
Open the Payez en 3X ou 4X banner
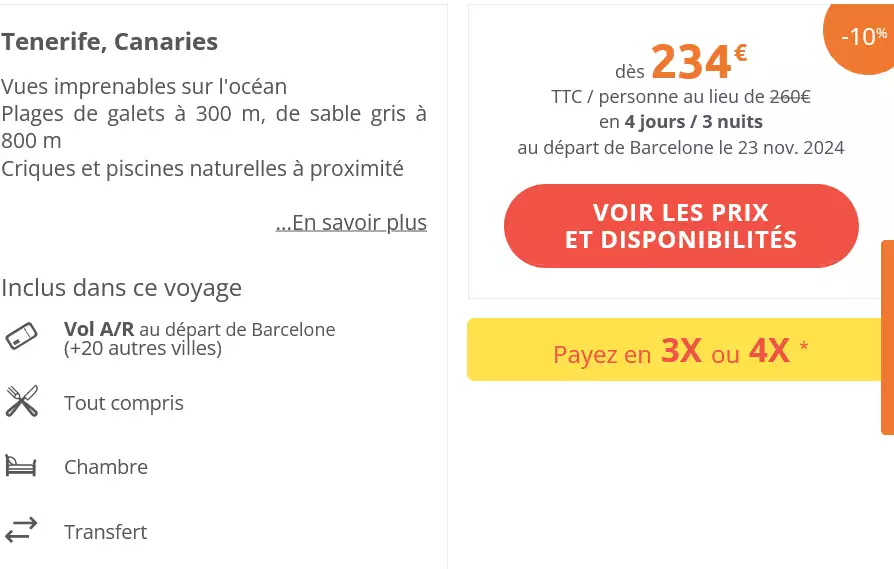coord(680,351)
